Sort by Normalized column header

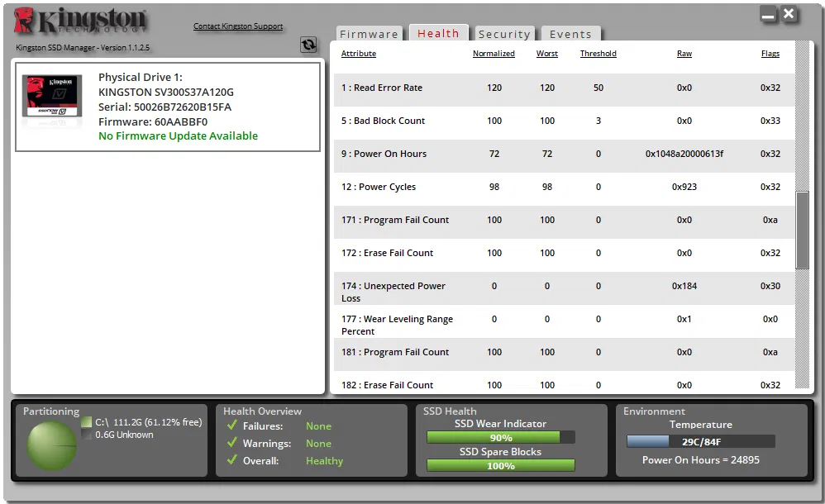coord(494,53)
